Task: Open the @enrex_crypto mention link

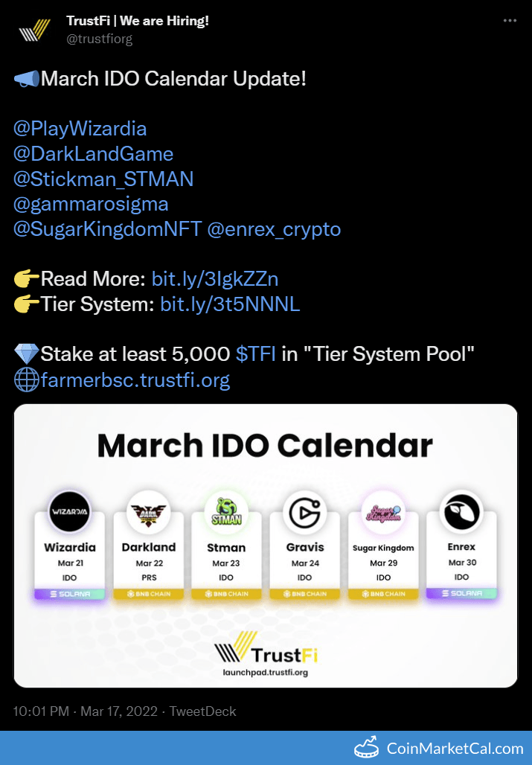Action: 274,229
